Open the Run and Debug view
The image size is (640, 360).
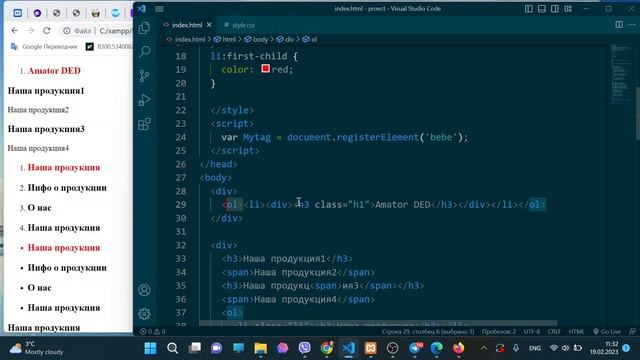(144, 100)
